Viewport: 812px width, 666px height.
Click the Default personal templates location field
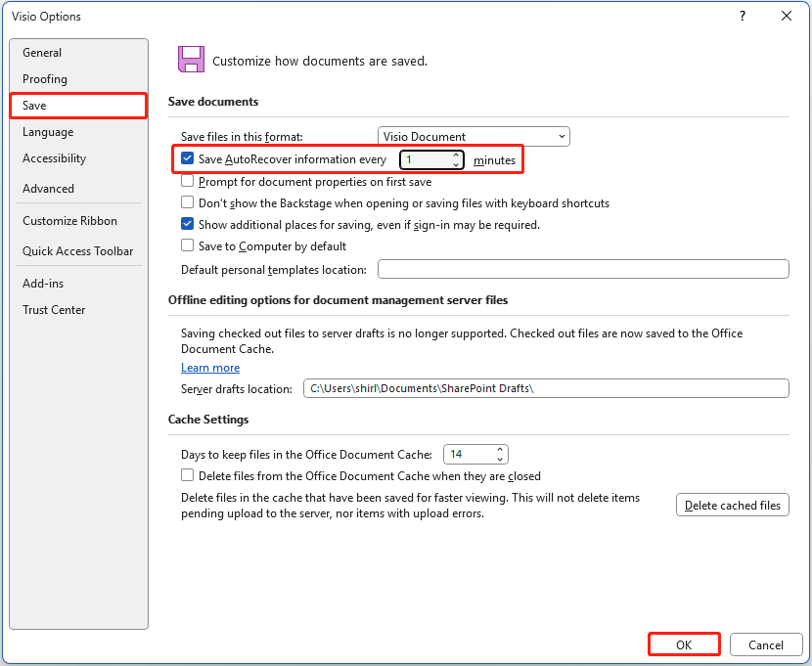click(x=582, y=268)
